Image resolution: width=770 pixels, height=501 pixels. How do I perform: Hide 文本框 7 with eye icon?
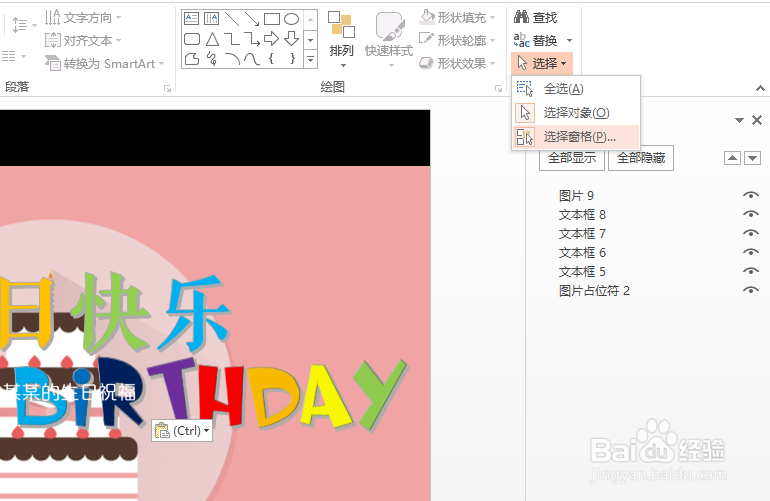(750, 233)
